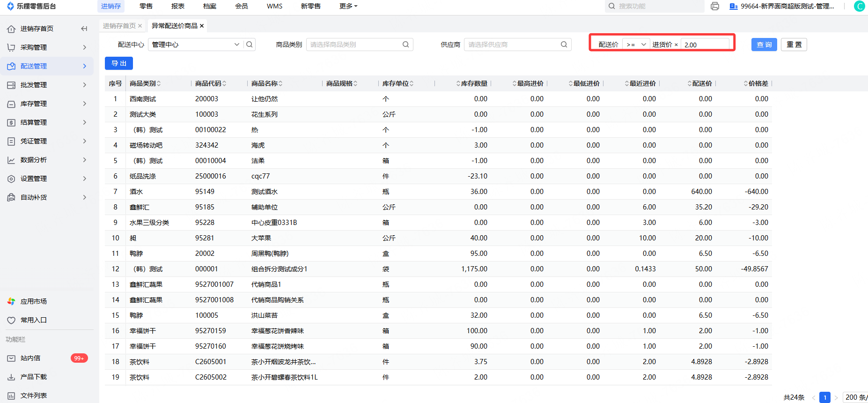Click the 应用市场 colorful icon
Image resolution: width=868 pixels, height=403 pixels.
[x=11, y=301]
